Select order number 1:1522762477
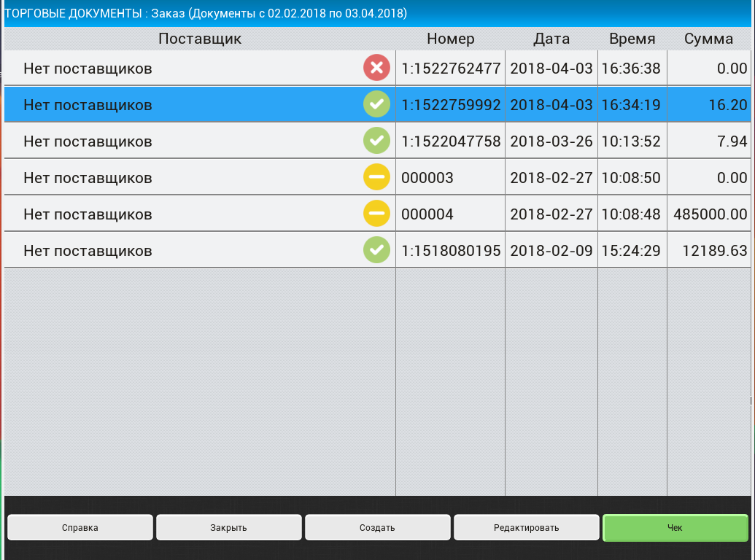Viewport: 755px width, 560px height. (451, 69)
